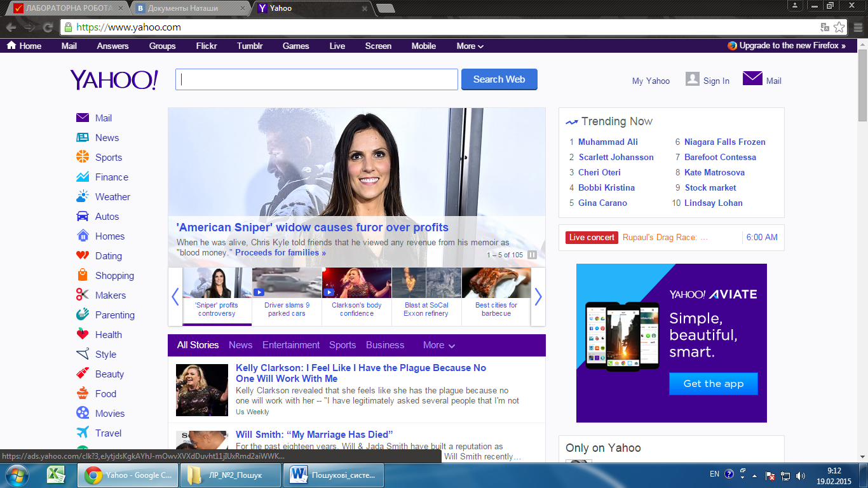This screenshot has height=488, width=868.
Task: Expand the More dropdown in the top navigation
Action: (470, 46)
